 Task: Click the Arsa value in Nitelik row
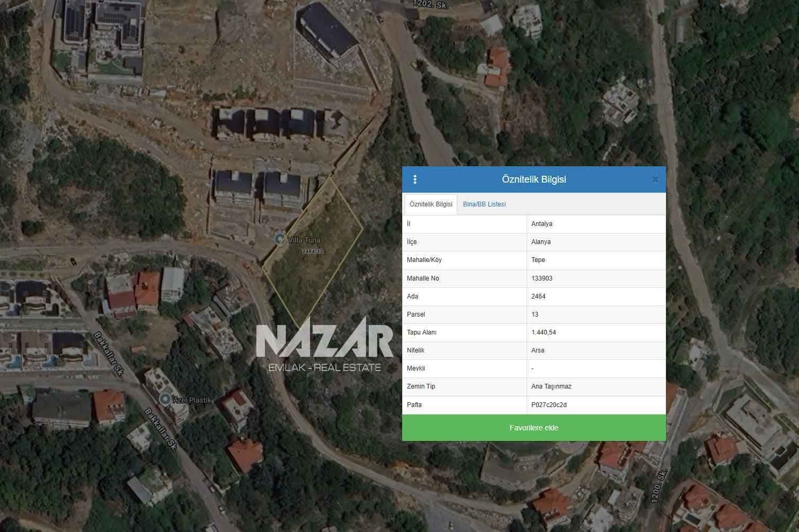[x=538, y=350]
